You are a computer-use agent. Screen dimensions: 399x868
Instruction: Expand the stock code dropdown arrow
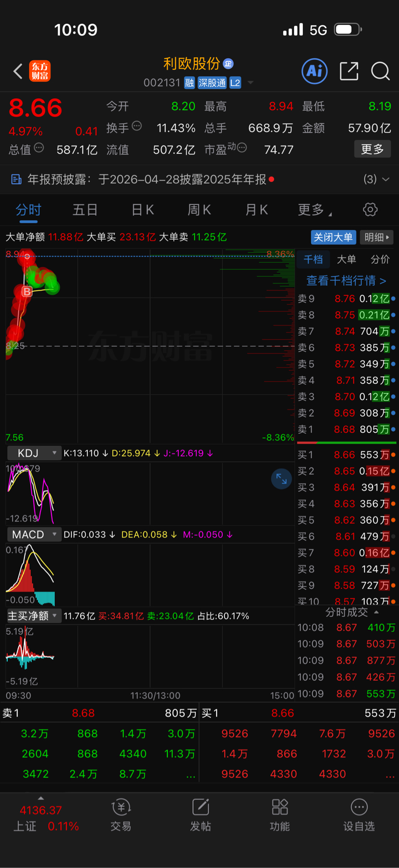(250, 83)
